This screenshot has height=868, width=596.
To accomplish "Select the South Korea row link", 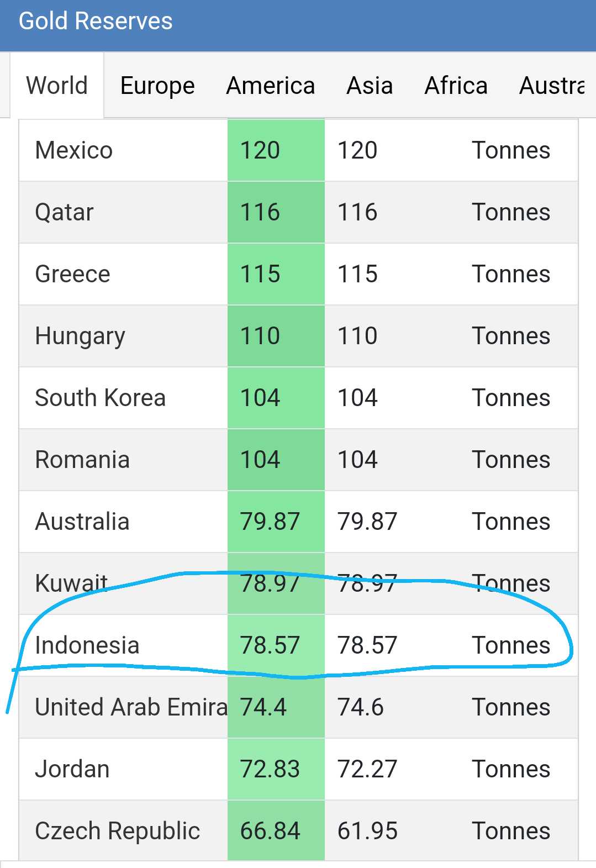I will [x=100, y=398].
